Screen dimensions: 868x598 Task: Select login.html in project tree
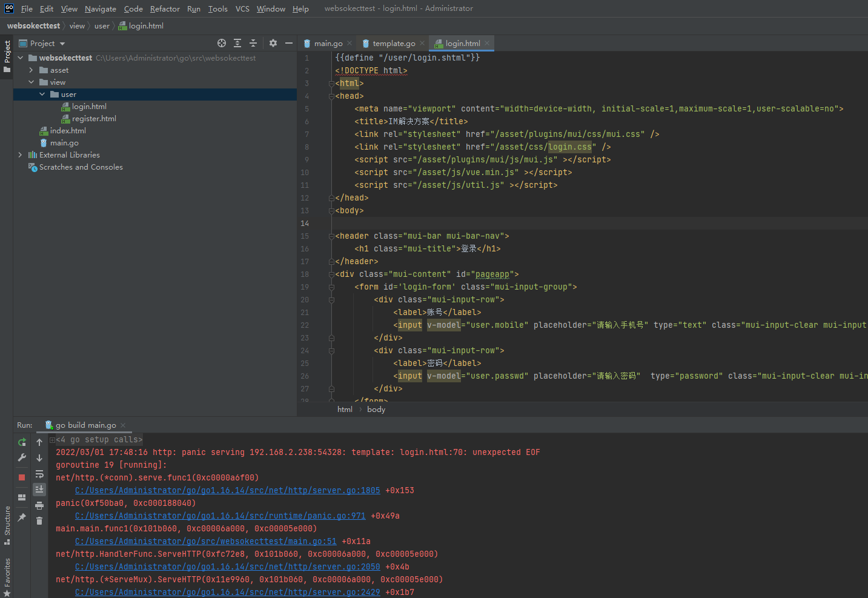[89, 107]
